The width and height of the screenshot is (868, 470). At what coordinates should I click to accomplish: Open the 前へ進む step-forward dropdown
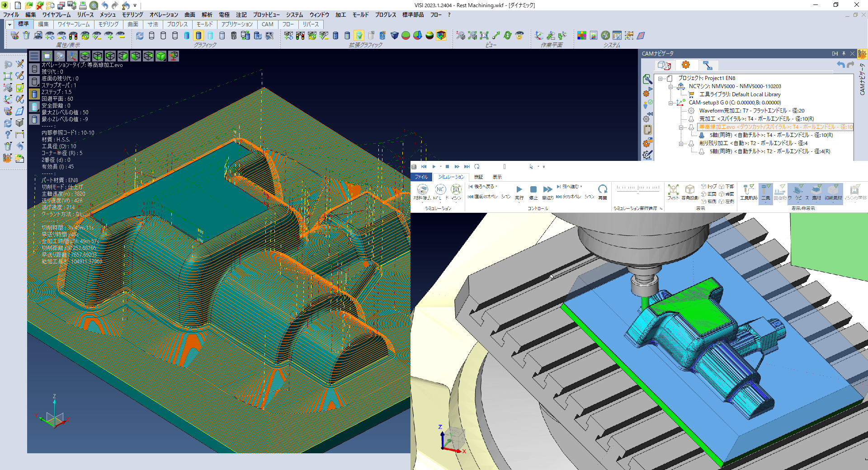(x=569, y=187)
